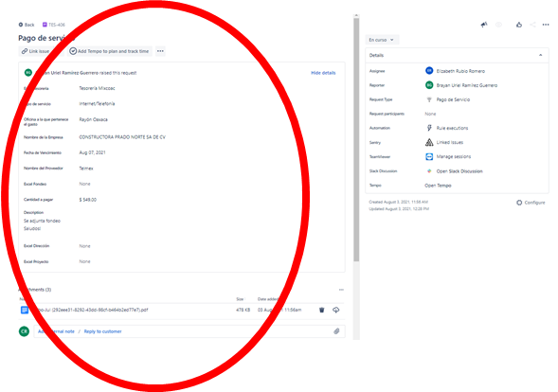Click the TeamViewer icon

(x=429, y=156)
